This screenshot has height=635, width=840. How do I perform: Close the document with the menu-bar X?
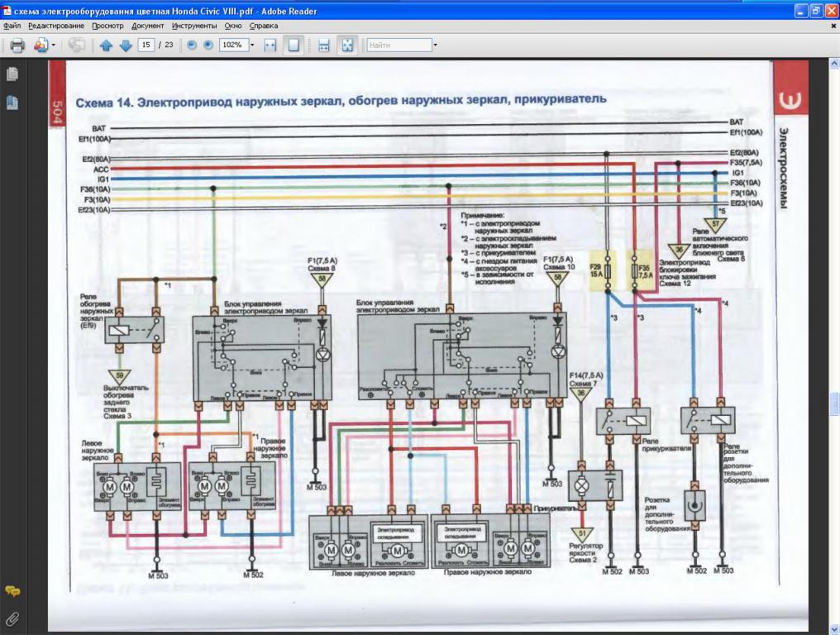[833, 26]
